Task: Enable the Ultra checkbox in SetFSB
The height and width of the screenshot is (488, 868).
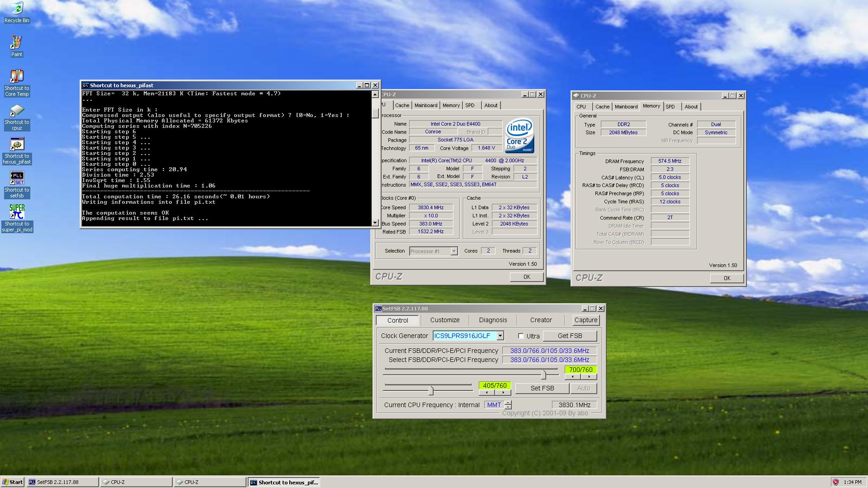Action: pyautogui.click(x=521, y=336)
